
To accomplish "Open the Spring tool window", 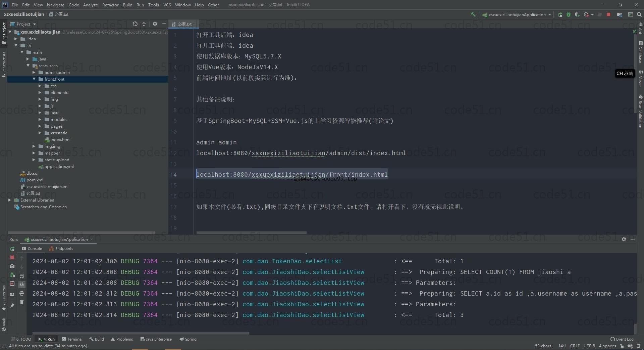I will (x=188, y=339).
